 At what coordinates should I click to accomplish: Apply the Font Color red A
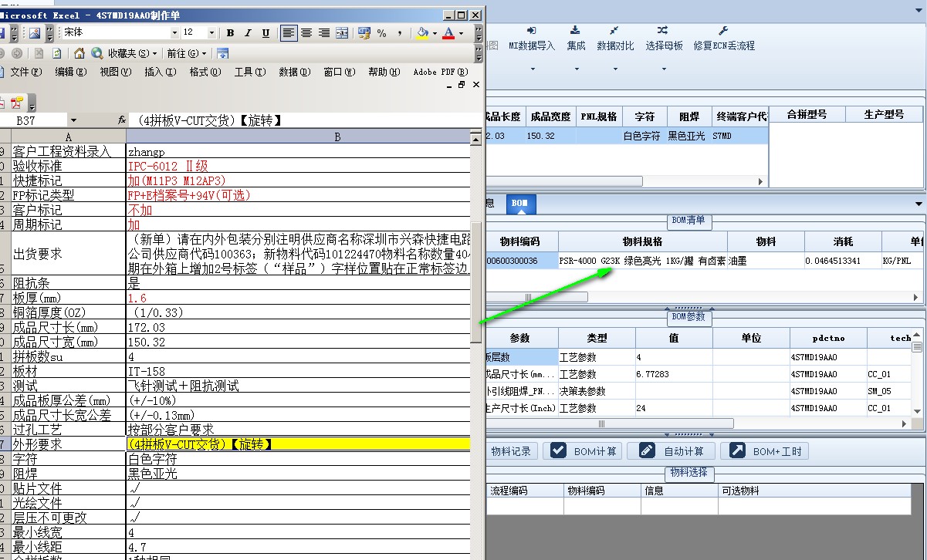click(448, 33)
